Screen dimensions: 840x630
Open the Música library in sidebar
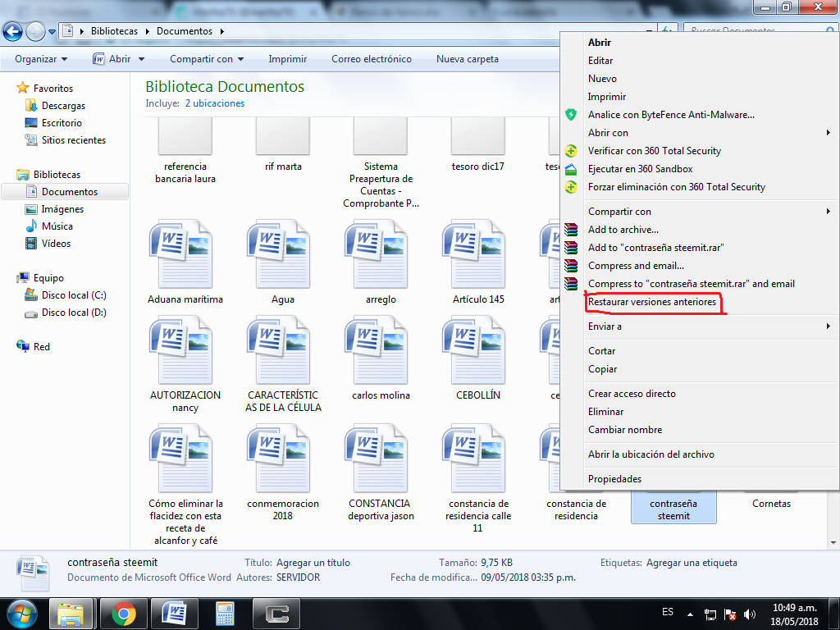[57, 226]
